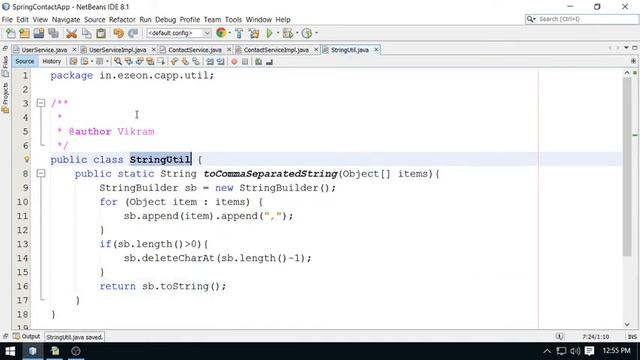This screenshot has height=360, width=640.
Task: Show hidden system tray icons chevron
Action: pos(547,351)
